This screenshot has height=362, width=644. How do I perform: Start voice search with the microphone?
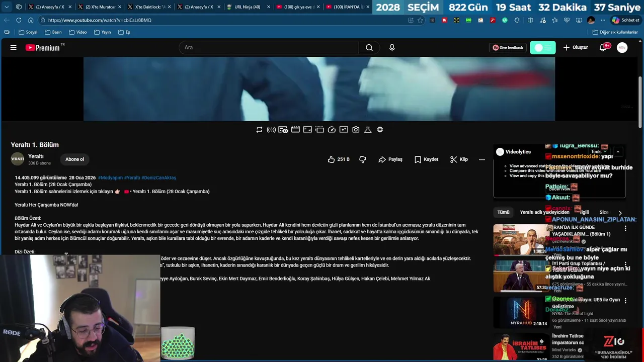pos(392,48)
